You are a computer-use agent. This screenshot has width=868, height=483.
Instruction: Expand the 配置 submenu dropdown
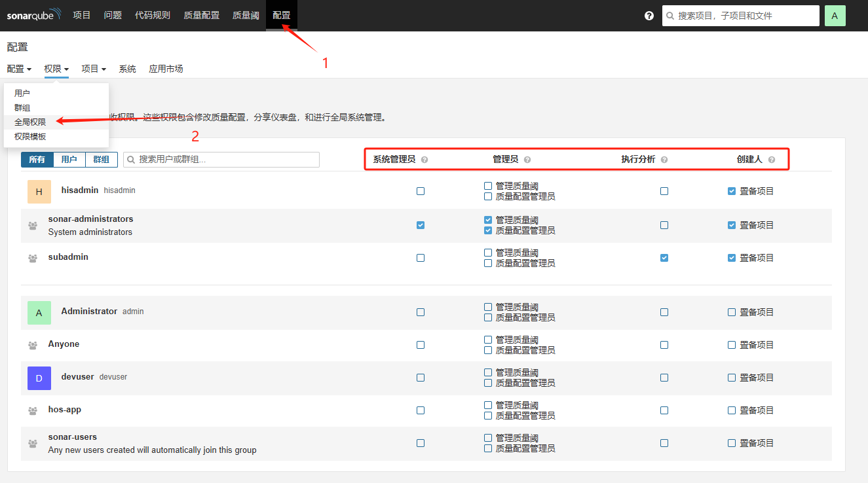pos(19,69)
